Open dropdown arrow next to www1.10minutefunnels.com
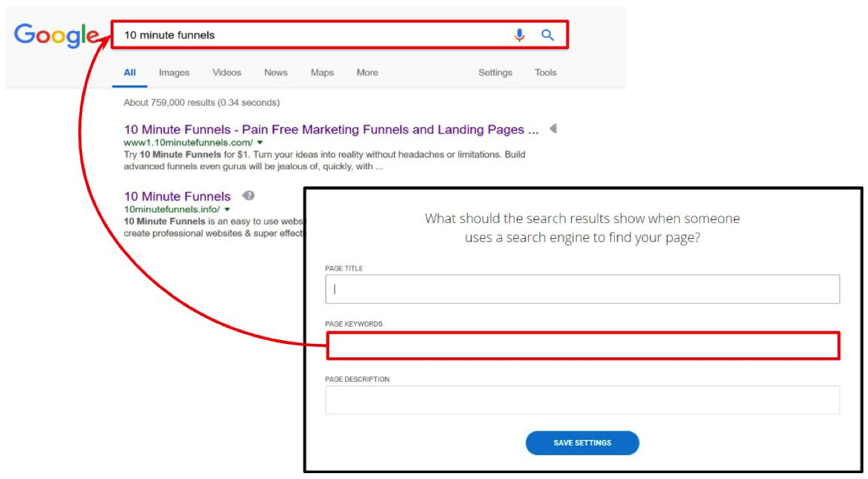Screen dimensions: 868x479 click(x=260, y=143)
